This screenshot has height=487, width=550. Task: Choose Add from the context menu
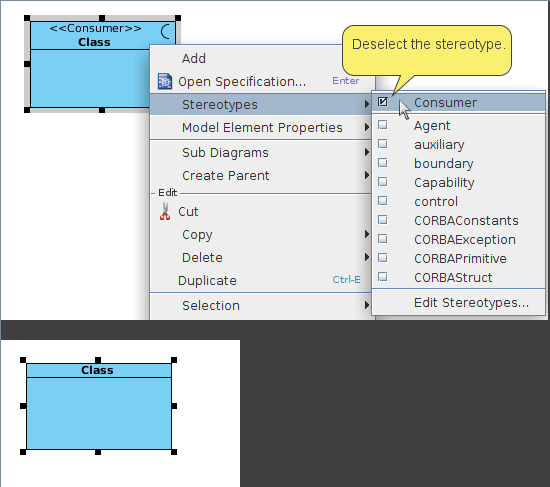tap(262, 58)
